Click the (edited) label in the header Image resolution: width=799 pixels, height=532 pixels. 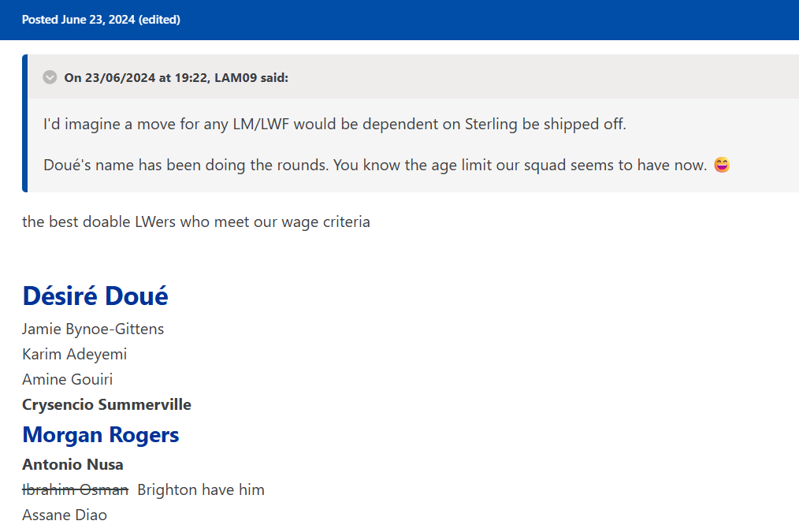(159, 20)
